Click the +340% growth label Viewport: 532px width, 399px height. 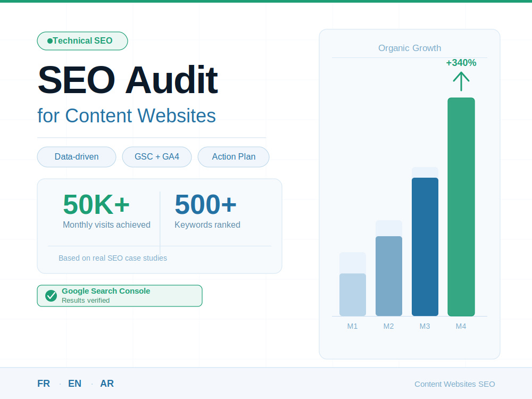point(461,63)
